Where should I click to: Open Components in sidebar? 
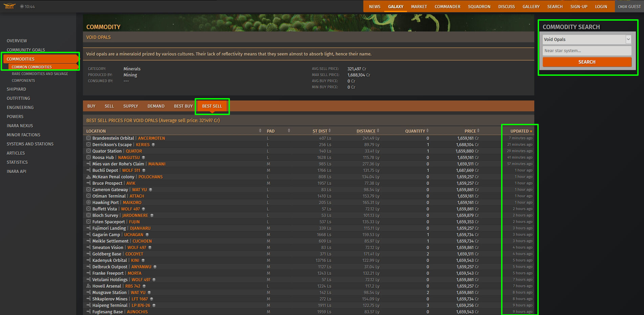pos(23,81)
